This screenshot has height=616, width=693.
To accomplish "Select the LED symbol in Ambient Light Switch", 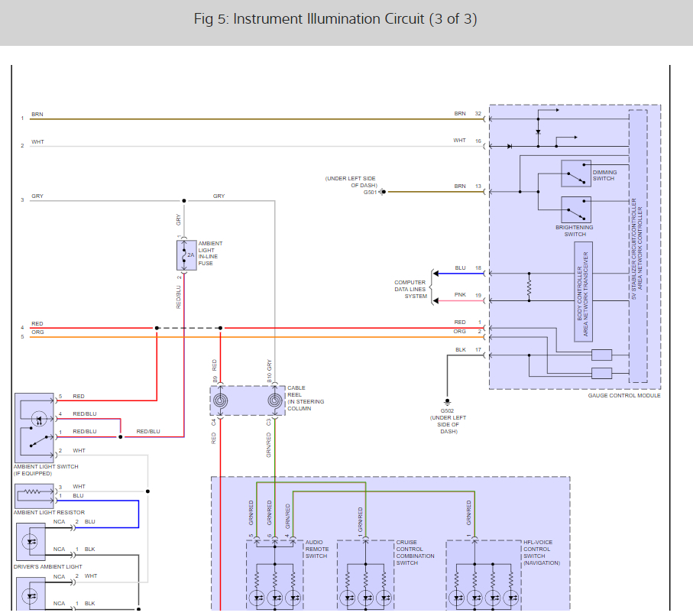I will click(39, 418).
